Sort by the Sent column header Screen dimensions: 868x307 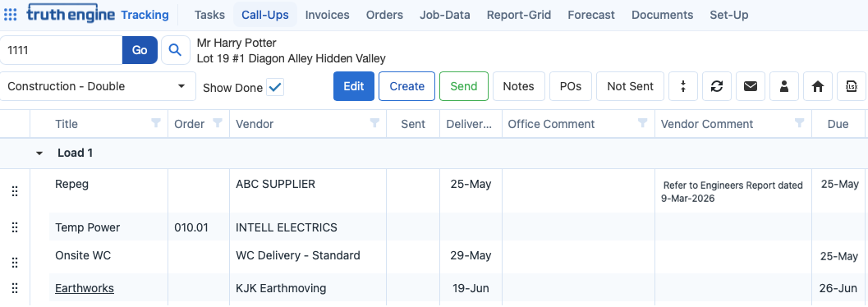(413, 124)
